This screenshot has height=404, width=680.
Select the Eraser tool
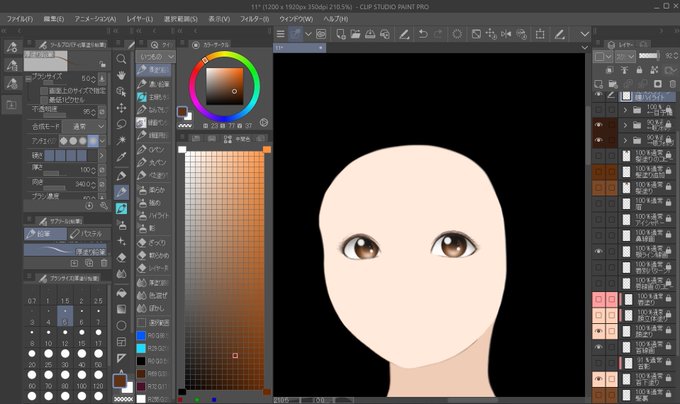click(x=121, y=257)
